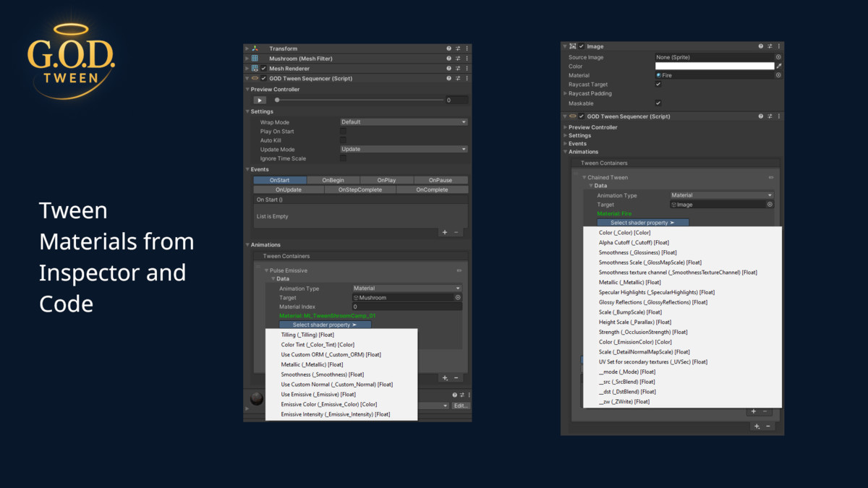Select the OnStepComplete event tab
Viewport: 868px width, 488px height.
[x=360, y=189]
